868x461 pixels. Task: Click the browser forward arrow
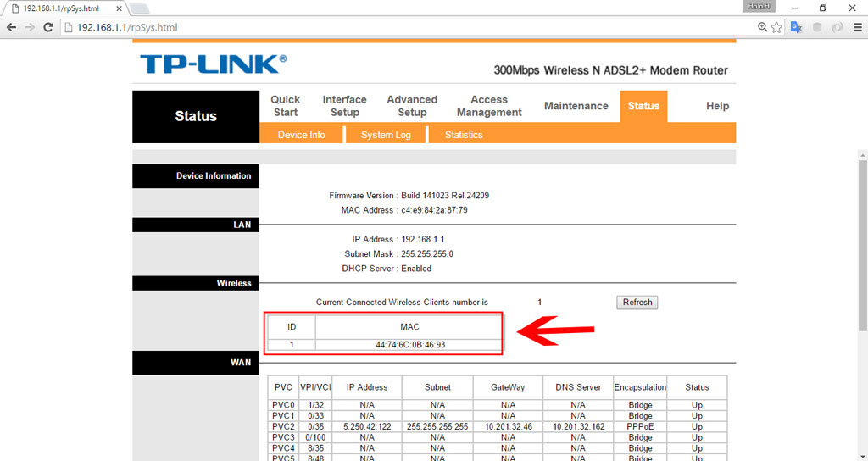click(x=30, y=27)
